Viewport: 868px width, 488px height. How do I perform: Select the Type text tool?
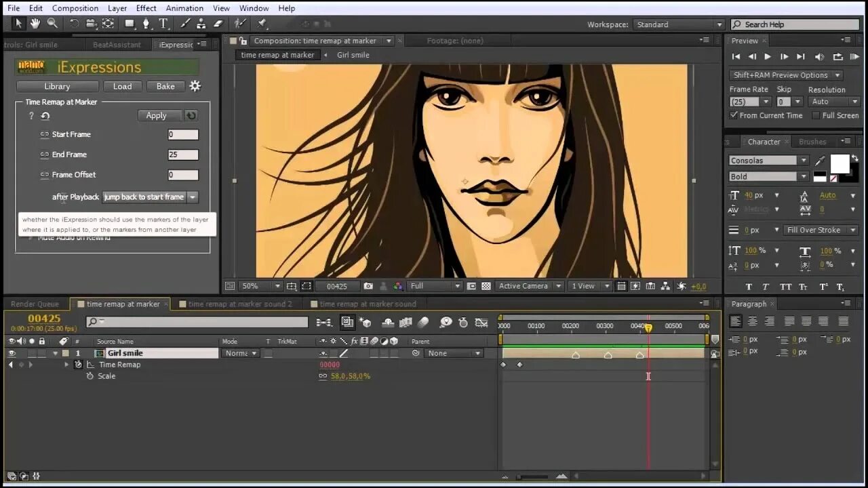[x=163, y=24]
